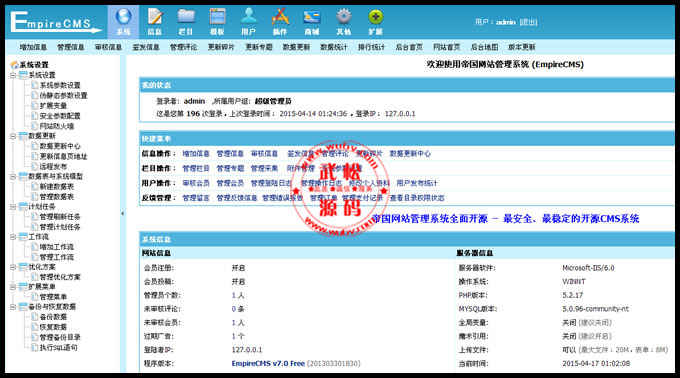Collapse the 系统设置 tree node
The width and height of the screenshot is (680, 378).
(13, 75)
